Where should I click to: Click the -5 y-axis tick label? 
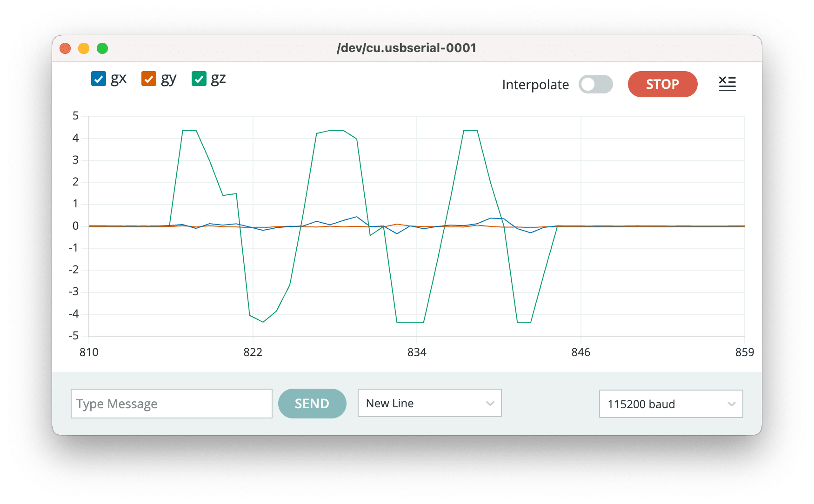coord(74,336)
